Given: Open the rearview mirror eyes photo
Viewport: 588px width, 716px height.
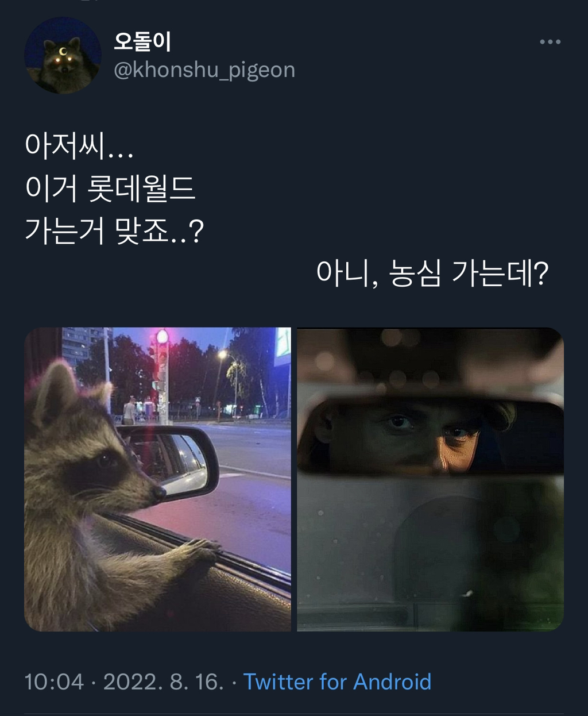Looking at the screenshot, I should tap(430, 479).
